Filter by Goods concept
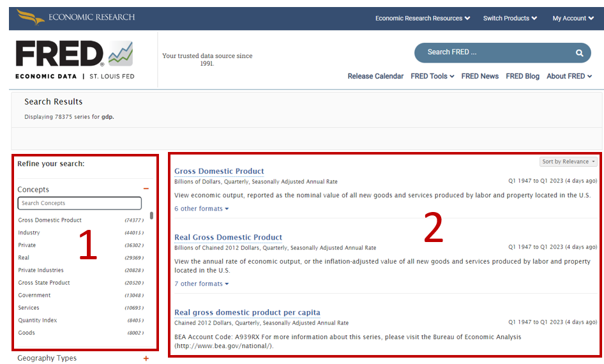 pos(27,333)
